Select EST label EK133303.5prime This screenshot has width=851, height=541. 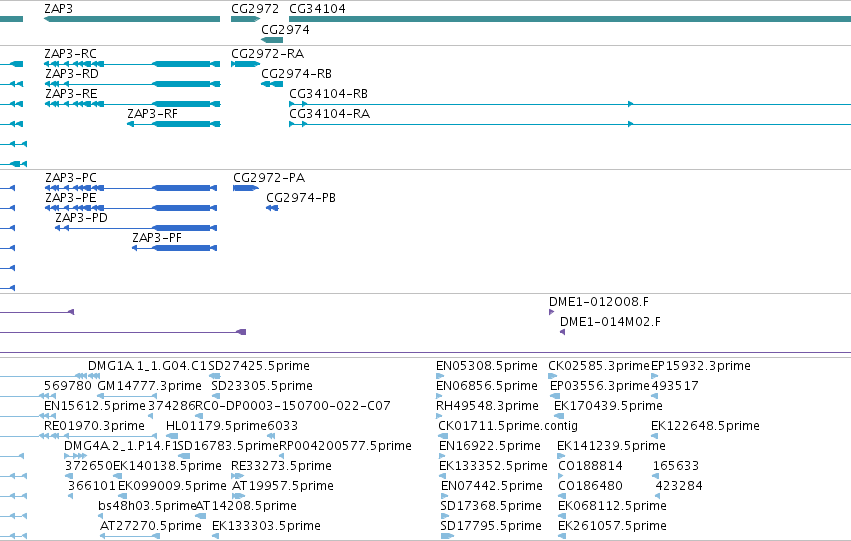(x=266, y=526)
